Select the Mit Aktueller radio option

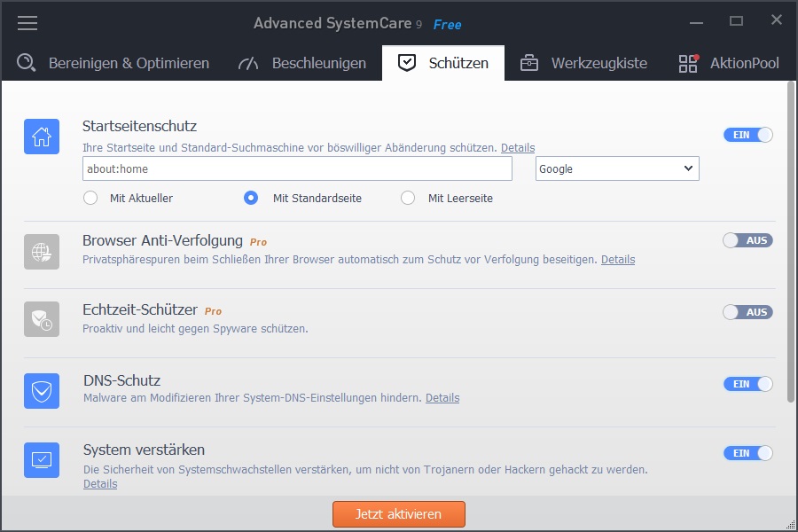click(x=90, y=198)
